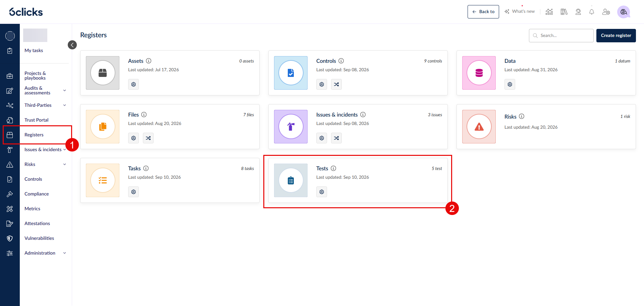Select Registers in the sidebar menu
Image resolution: width=644 pixels, height=306 pixels.
[x=34, y=135]
